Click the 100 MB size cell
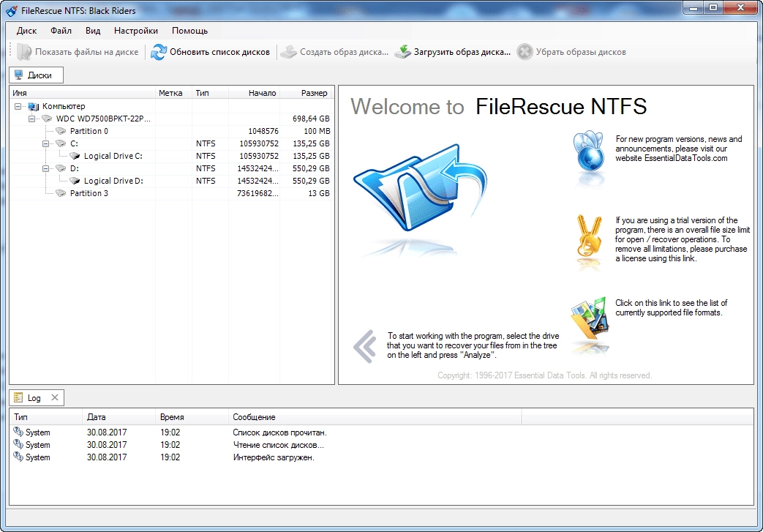This screenshot has width=763, height=532. click(x=317, y=131)
